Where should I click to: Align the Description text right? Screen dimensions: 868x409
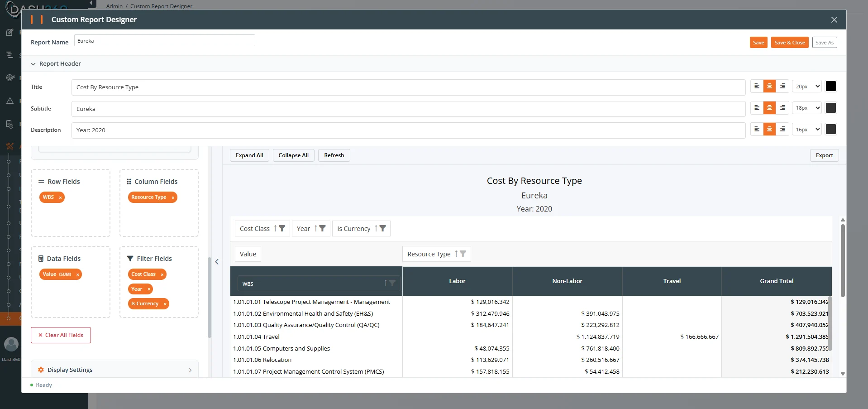782,129
